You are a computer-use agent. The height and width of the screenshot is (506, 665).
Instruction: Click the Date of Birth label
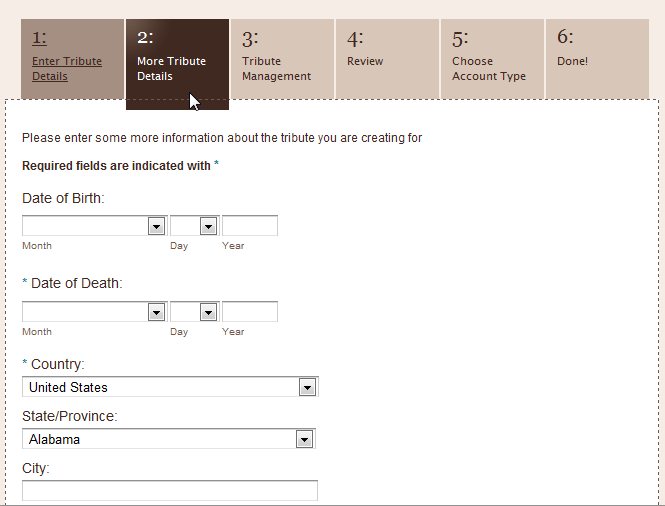coord(63,198)
